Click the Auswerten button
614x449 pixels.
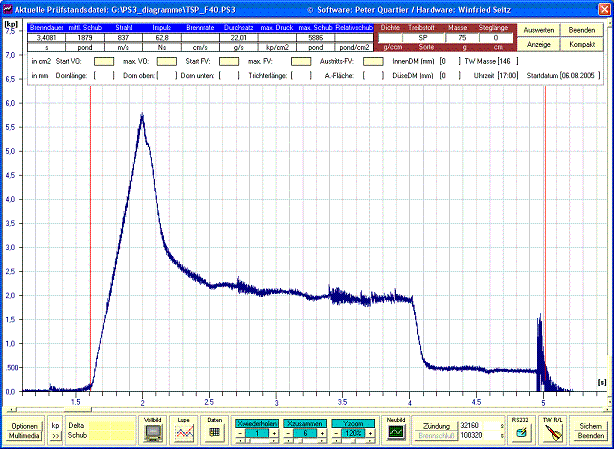click(x=538, y=30)
